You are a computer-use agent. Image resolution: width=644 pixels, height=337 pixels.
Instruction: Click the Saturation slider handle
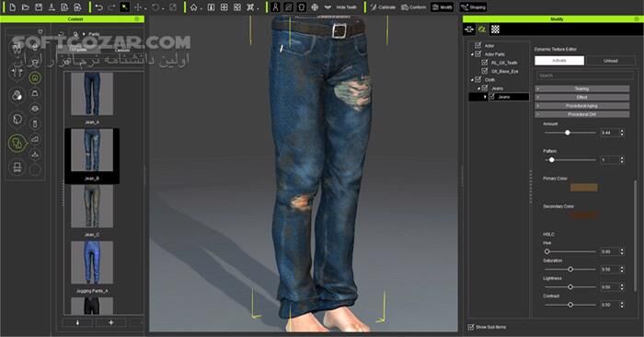coord(570,269)
